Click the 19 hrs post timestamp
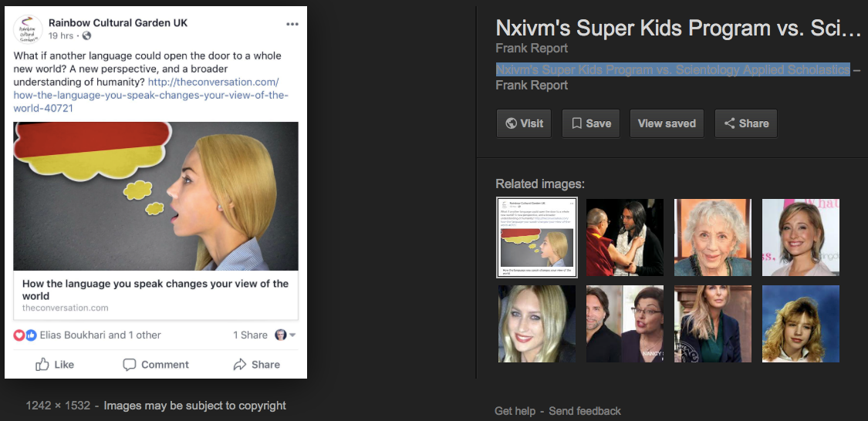 [61, 36]
